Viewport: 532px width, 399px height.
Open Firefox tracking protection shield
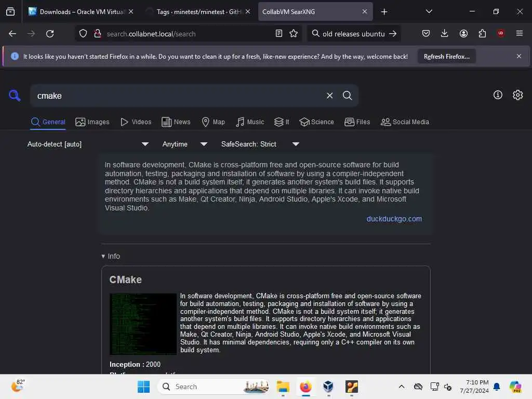pyautogui.click(x=83, y=34)
